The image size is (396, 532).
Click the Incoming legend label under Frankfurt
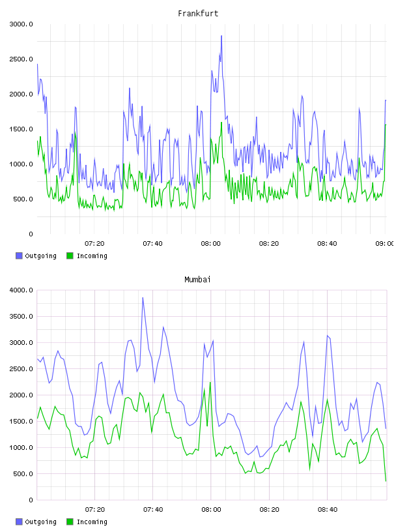point(92,256)
